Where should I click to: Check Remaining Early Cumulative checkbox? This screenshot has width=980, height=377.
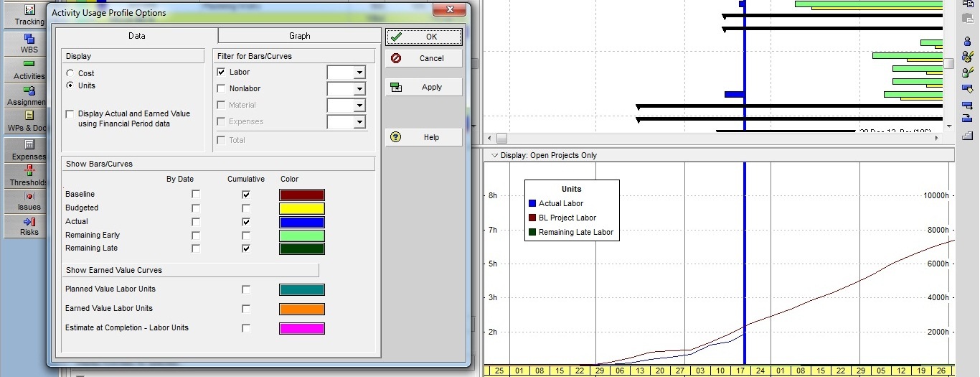[246, 235]
